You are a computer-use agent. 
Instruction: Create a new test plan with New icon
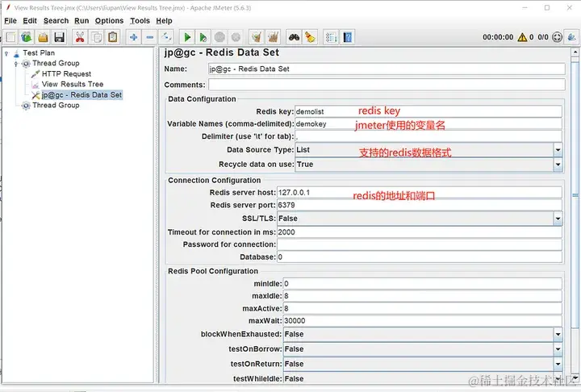click(10, 37)
